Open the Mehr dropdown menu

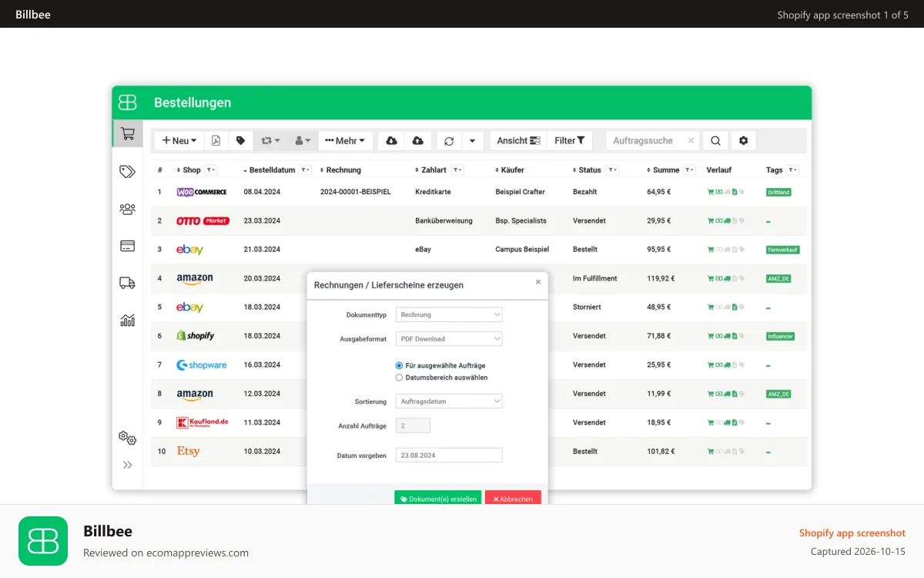click(x=346, y=140)
